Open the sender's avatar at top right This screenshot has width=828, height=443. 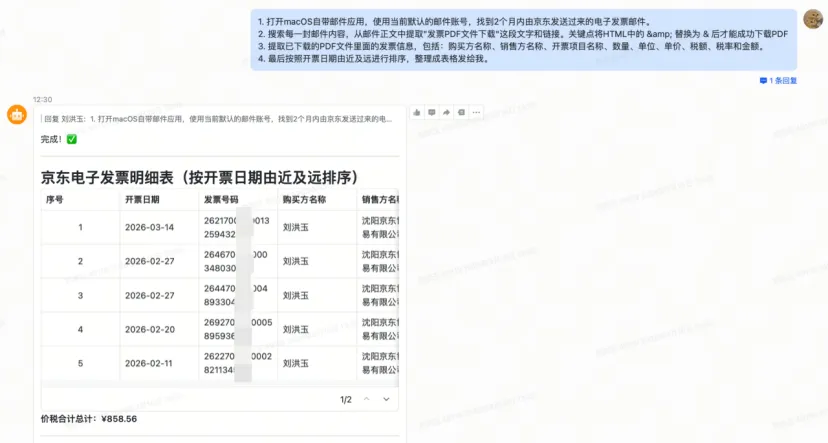[813, 19]
